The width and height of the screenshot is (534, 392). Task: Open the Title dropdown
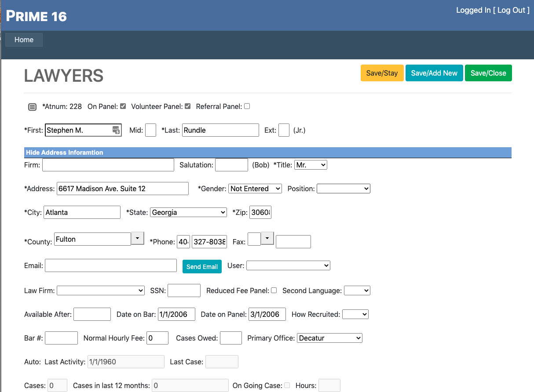click(x=311, y=165)
